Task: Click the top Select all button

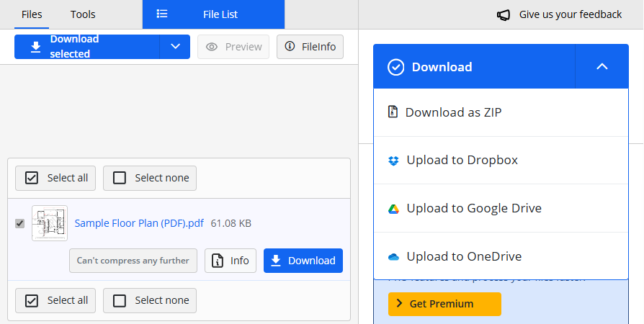Action: click(56, 178)
